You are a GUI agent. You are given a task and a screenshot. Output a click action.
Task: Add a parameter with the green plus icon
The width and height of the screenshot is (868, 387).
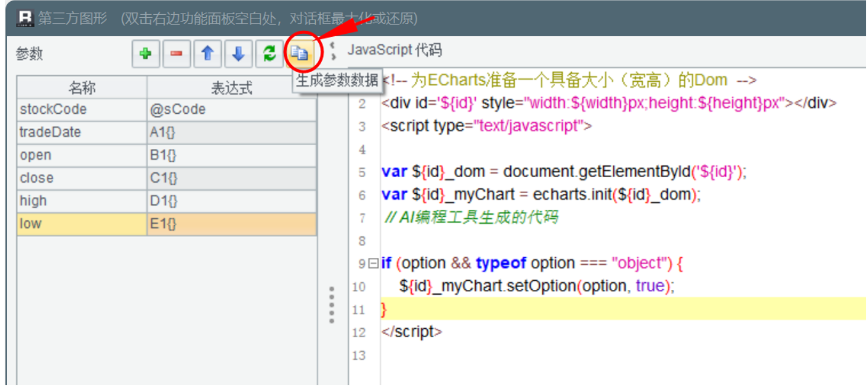coord(146,54)
